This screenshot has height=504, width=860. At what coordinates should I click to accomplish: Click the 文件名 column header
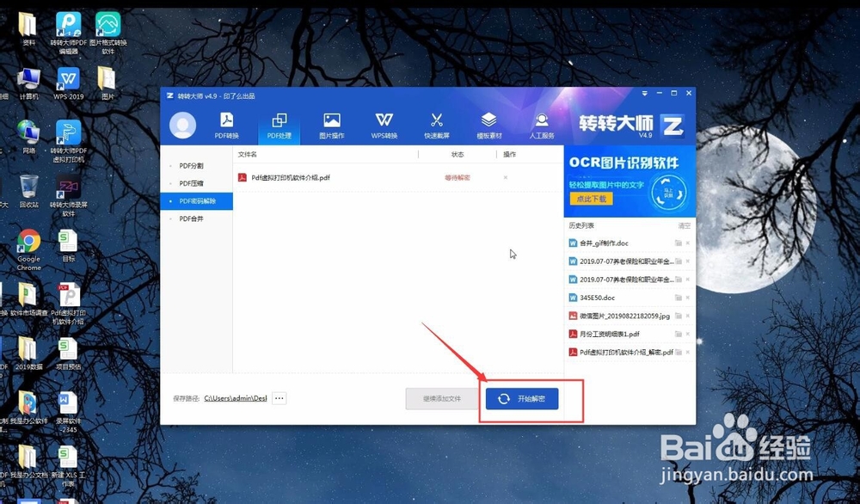click(248, 154)
